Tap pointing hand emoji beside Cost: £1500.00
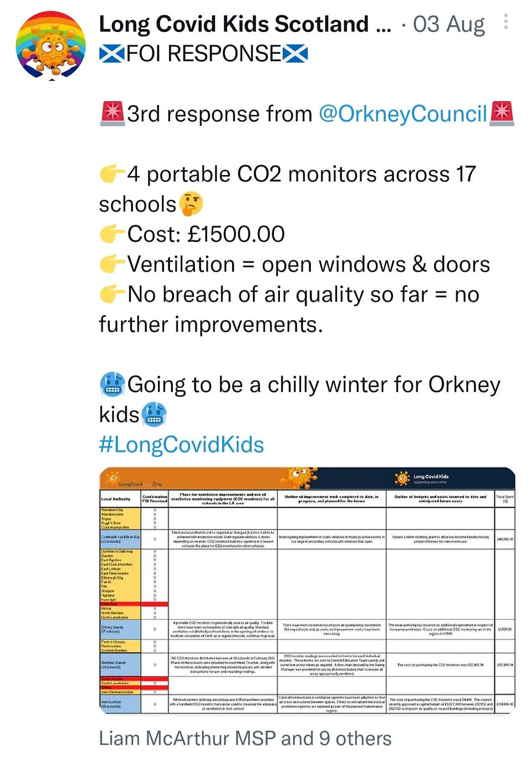The width and height of the screenshot is (532, 759). click(x=112, y=234)
